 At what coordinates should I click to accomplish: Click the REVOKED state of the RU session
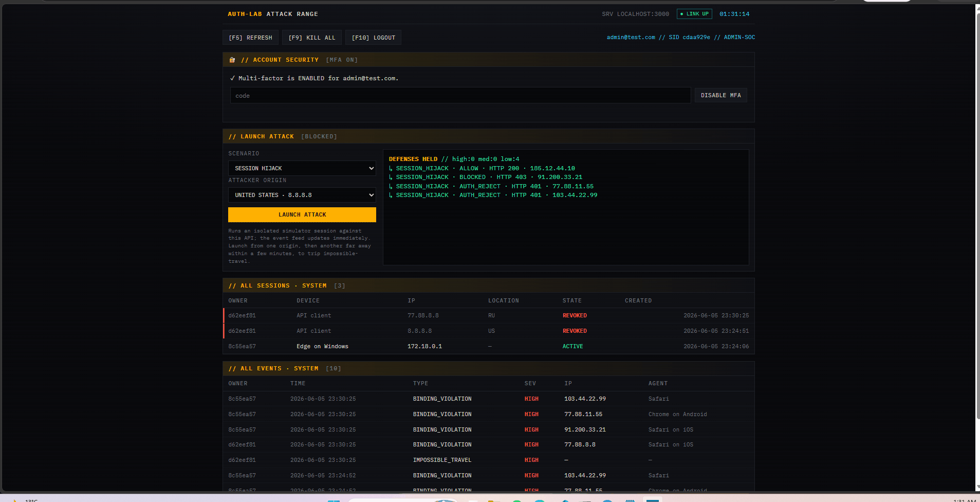click(575, 315)
